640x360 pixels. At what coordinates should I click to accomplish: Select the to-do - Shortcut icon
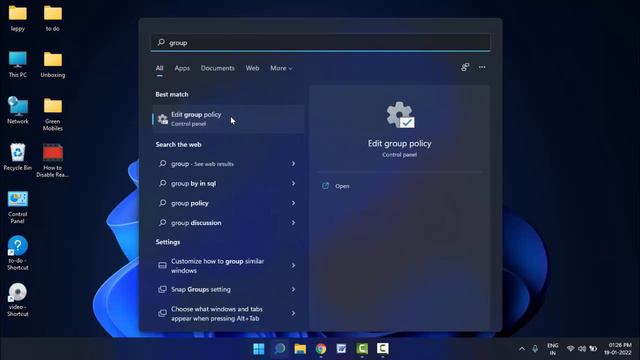click(18, 253)
